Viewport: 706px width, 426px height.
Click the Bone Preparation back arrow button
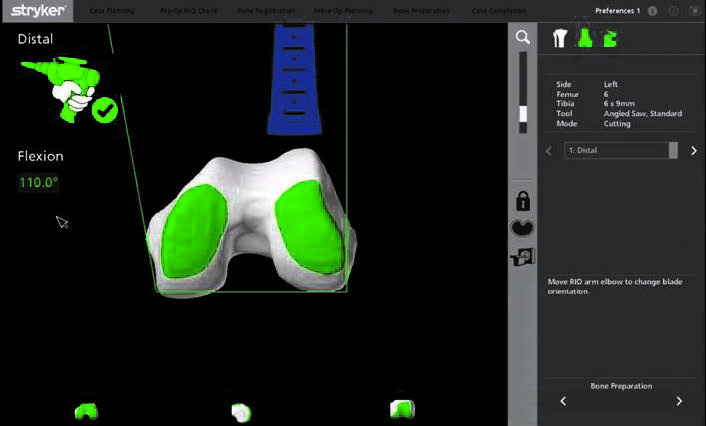tap(562, 401)
